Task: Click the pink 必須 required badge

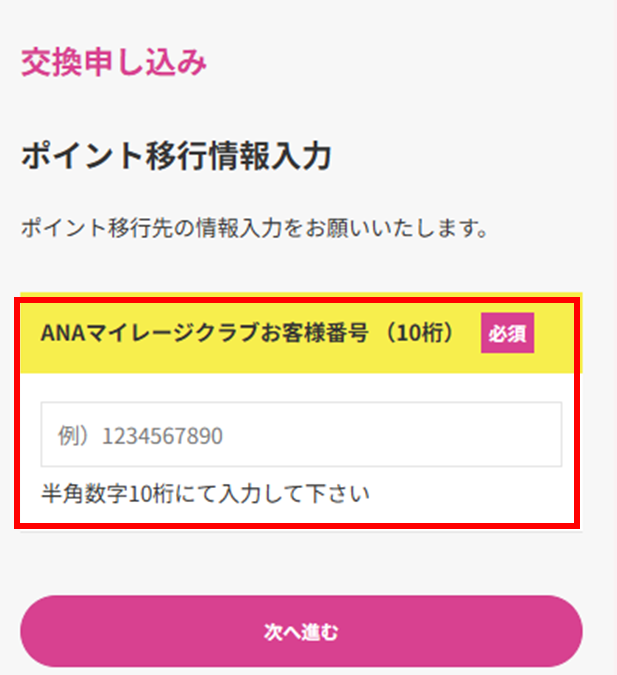Action: pos(508,333)
